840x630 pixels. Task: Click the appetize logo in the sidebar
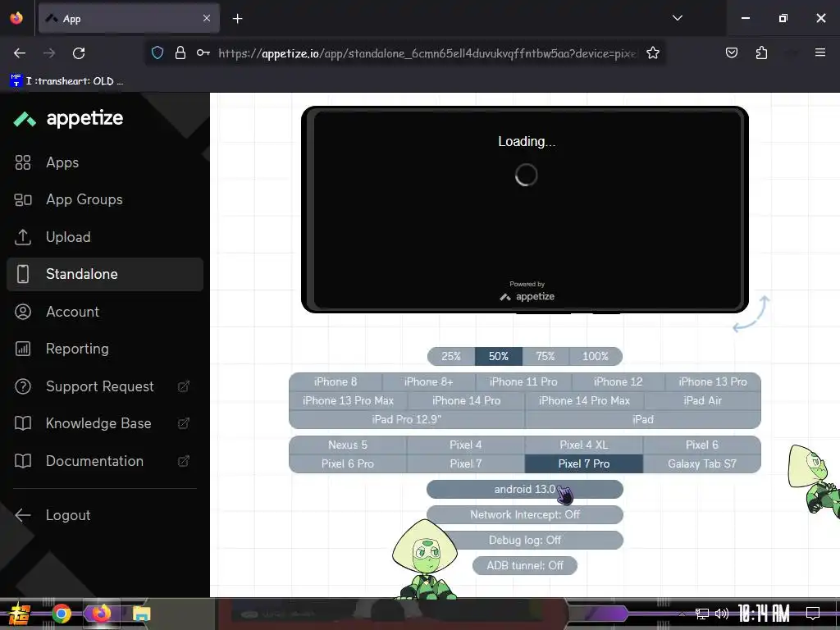69,118
